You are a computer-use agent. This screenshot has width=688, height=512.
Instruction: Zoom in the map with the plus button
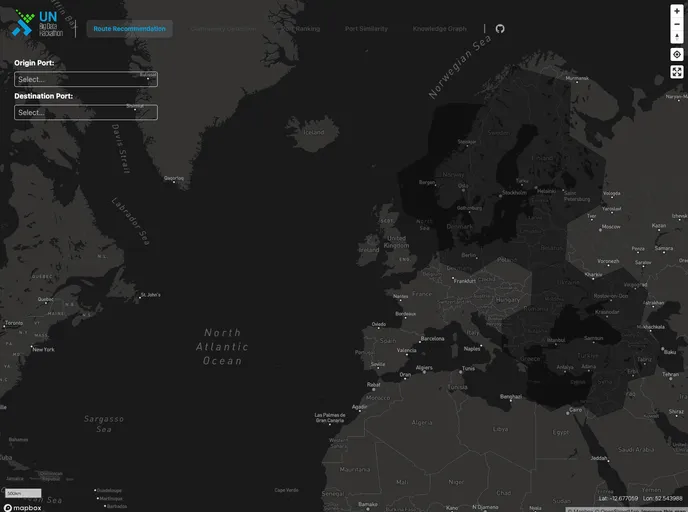[677, 11]
